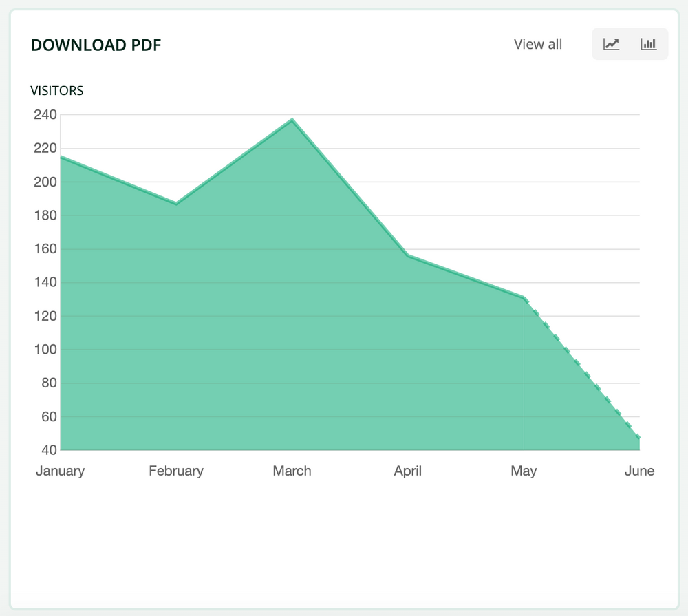Open the View all link
The height and width of the screenshot is (616, 688).
[537, 43]
